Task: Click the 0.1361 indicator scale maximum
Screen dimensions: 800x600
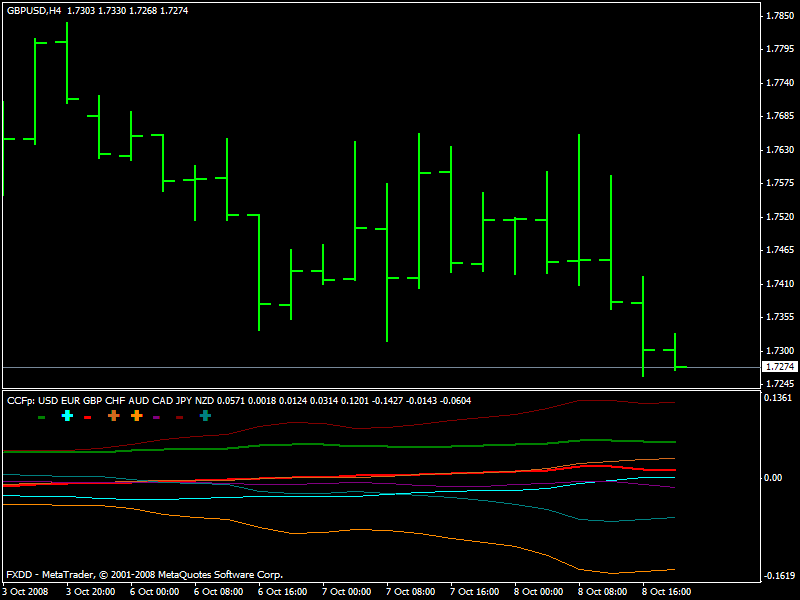Action: (x=778, y=397)
